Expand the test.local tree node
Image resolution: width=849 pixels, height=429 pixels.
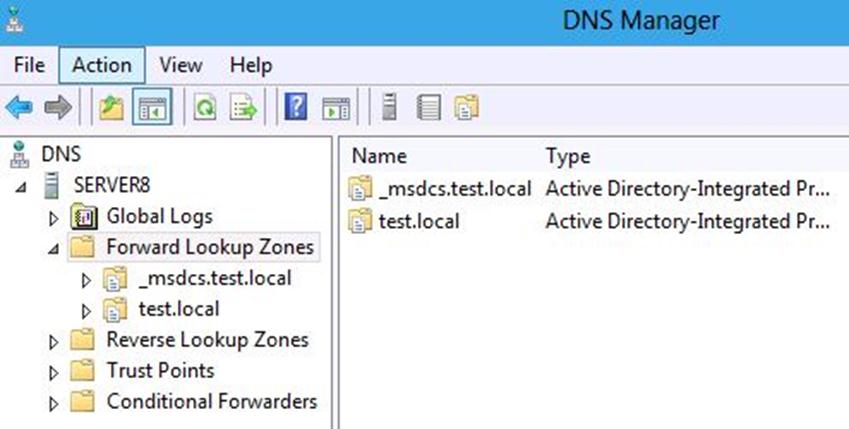tap(86, 311)
